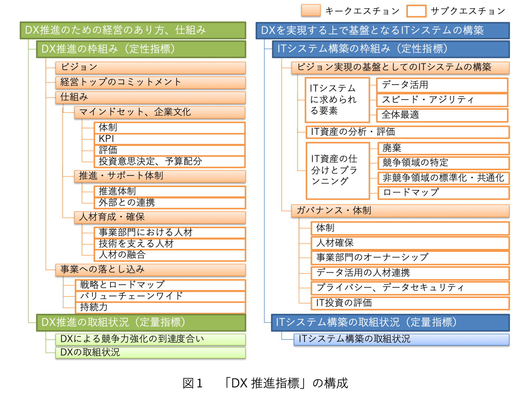This screenshot has width=532, height=402.
Task: Select '事業への落とし込み' box
Action: [x=150, y=270]
